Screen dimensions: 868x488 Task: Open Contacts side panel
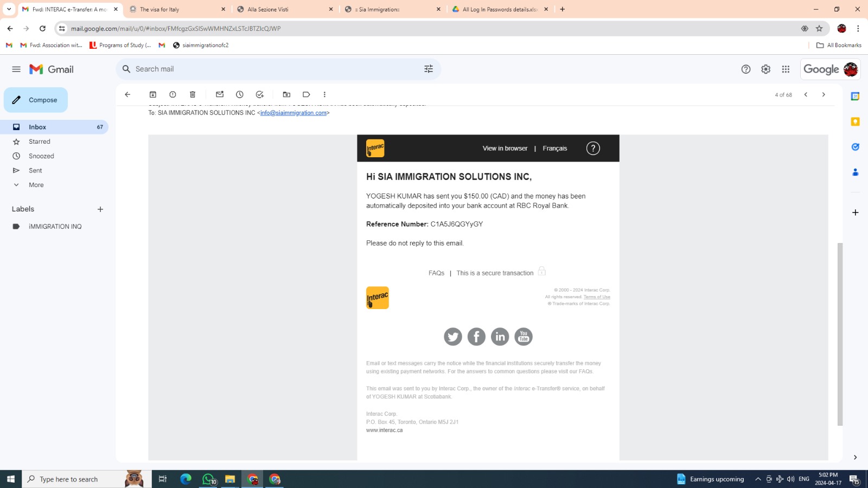pyautogui.click(x=855, y=172)
